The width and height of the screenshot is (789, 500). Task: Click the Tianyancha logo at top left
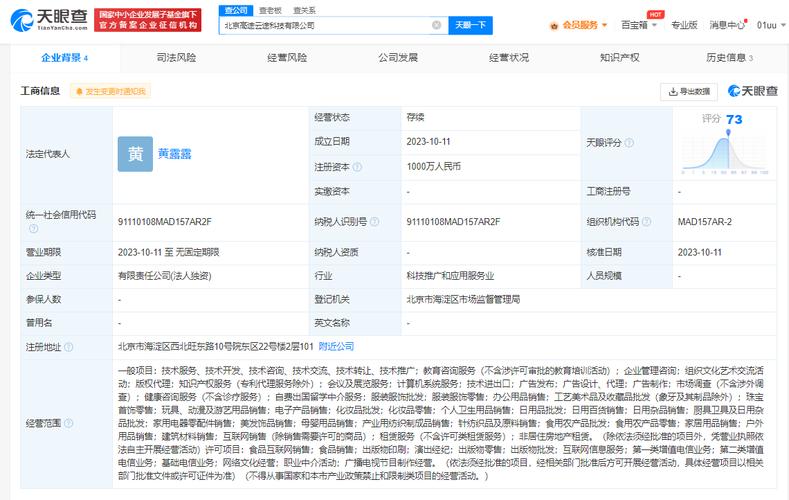pos(49,20)
